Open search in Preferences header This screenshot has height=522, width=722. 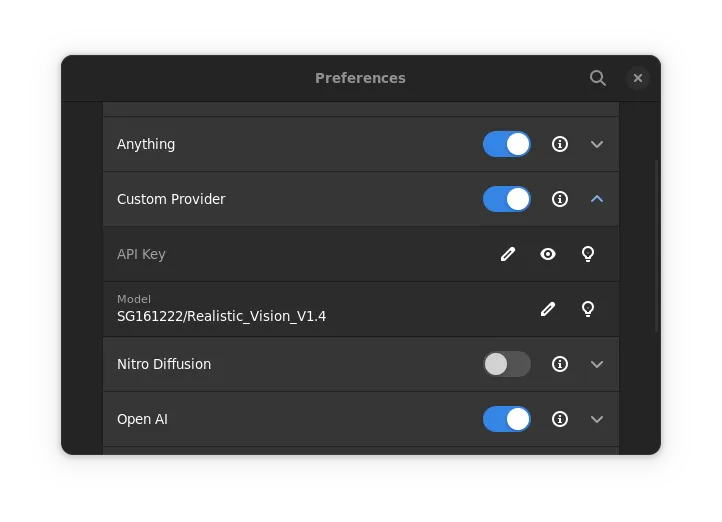pos(598,78)
